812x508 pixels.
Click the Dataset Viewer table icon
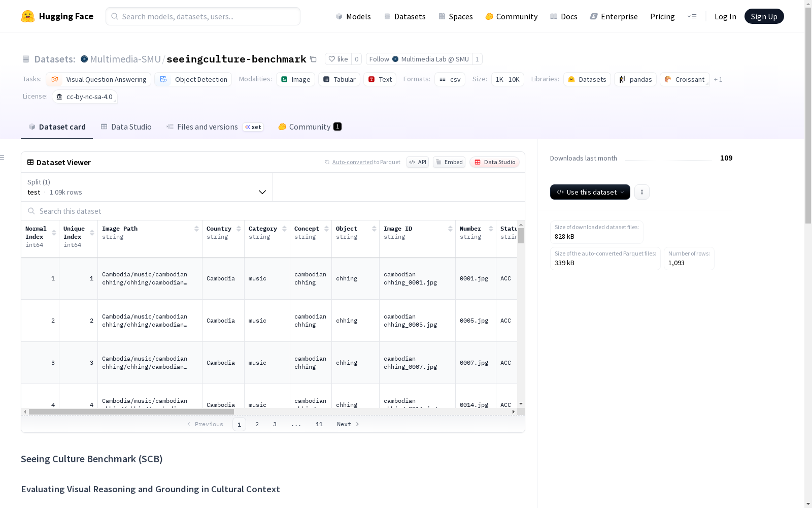click(30, 162)
